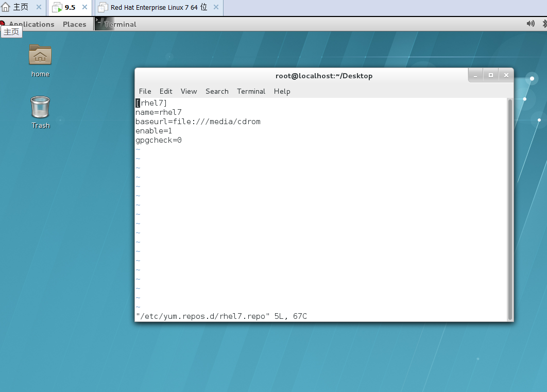Close the 9.5 VM tab
The width and height of the screenshot is (547, 392).
pos(85,7)
